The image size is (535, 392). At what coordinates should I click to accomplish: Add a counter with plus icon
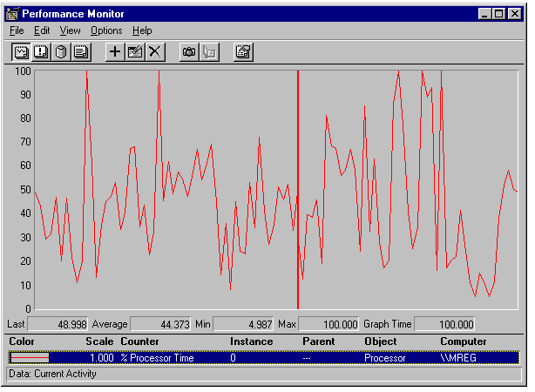[114, 52]
